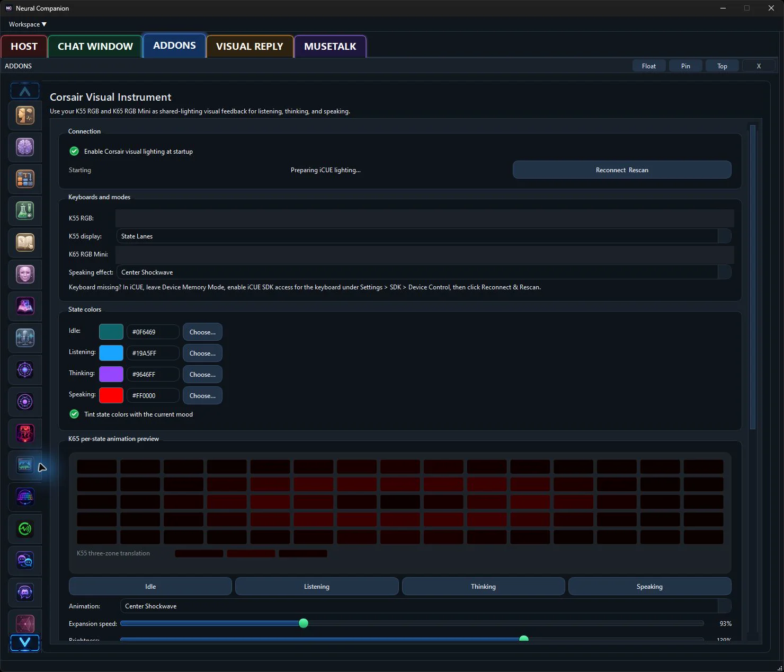Image resolution: width=784 pixels, height=672 pixels.
Task: Click the sidebar scroll-up arrow
Action: (x=25, y=91)
